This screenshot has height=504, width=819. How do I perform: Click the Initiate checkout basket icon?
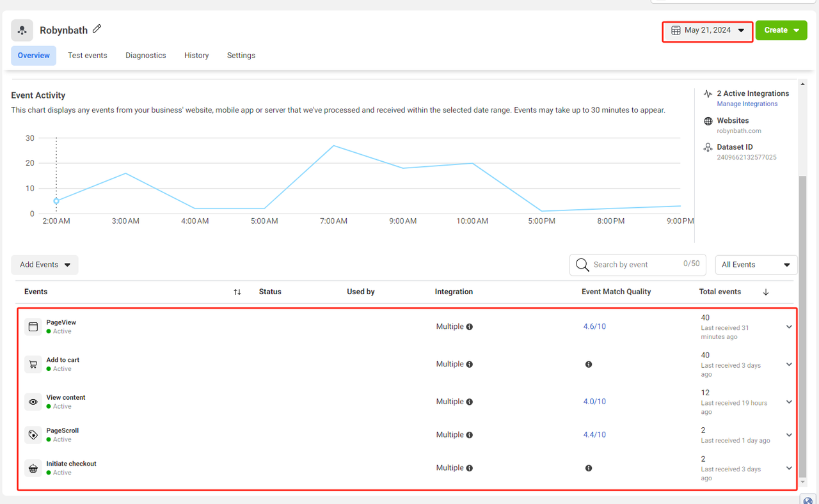33,468
